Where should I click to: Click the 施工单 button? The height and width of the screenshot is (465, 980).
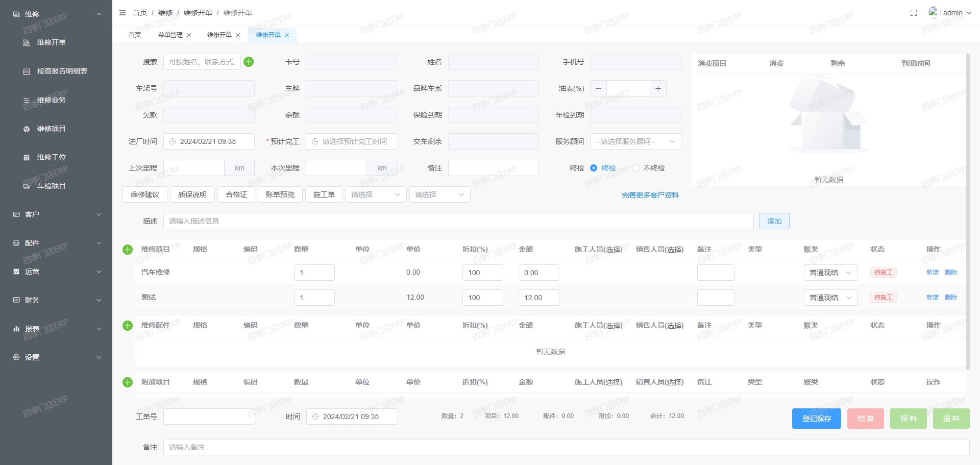[324, 194]
